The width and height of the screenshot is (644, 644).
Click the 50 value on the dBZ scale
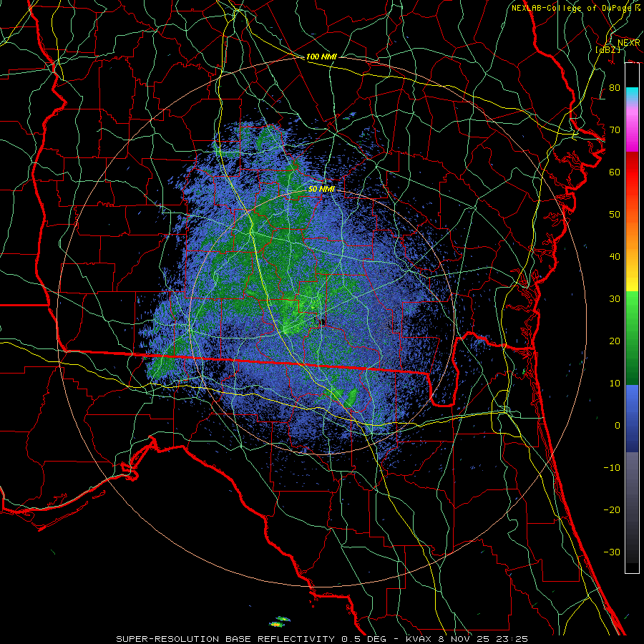tap(615, 215)
